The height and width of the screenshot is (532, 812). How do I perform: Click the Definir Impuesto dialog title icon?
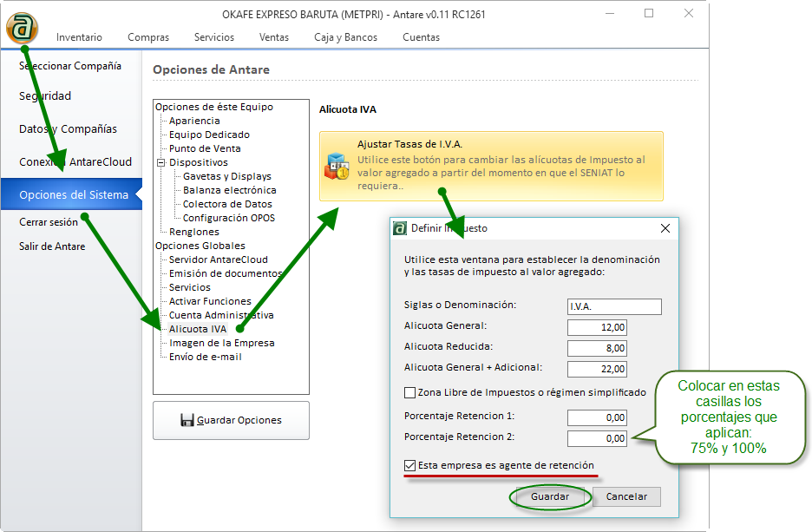point(400,228)
